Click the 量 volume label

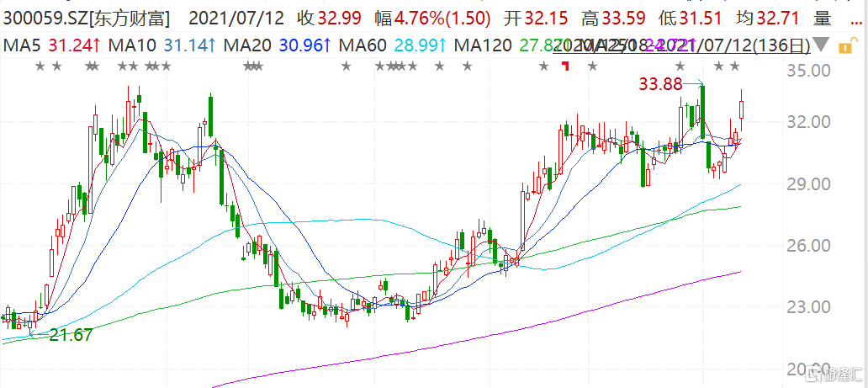point(823,19)
